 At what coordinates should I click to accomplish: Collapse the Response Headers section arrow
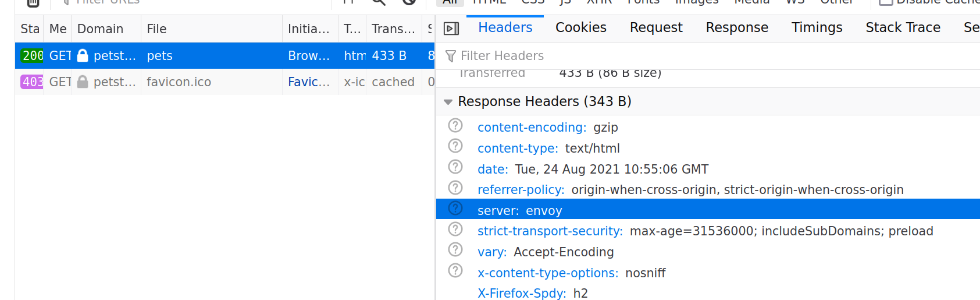tap(448, 102)
